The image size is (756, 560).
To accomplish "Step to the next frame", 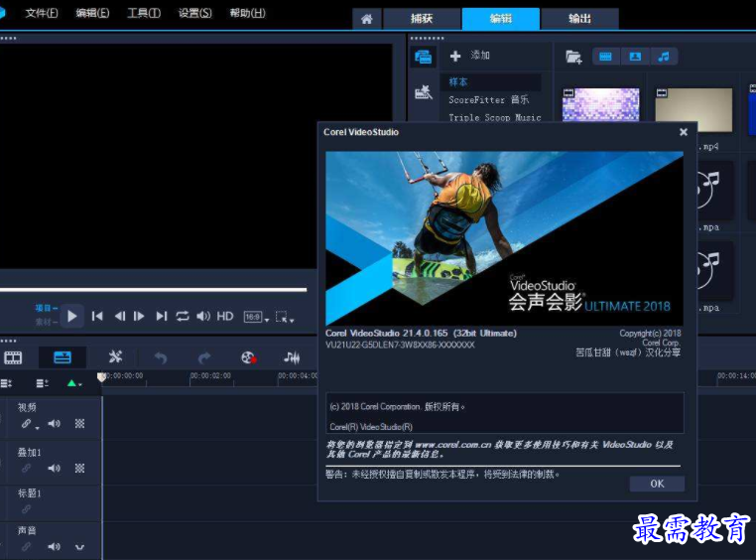I will (x=139, y=317).
